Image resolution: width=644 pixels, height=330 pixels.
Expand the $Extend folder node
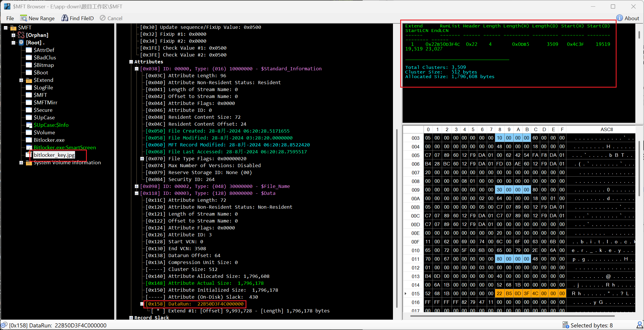tap(21, 80)
